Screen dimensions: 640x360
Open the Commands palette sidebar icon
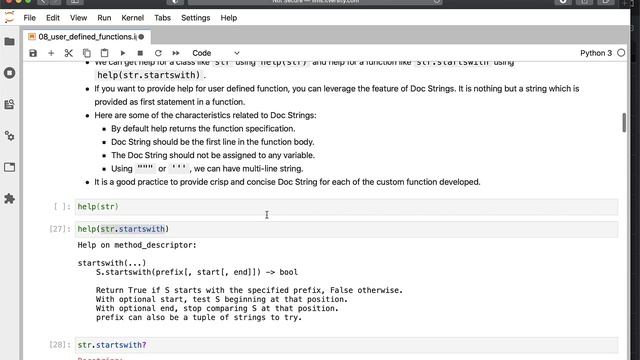click(9, 104)
